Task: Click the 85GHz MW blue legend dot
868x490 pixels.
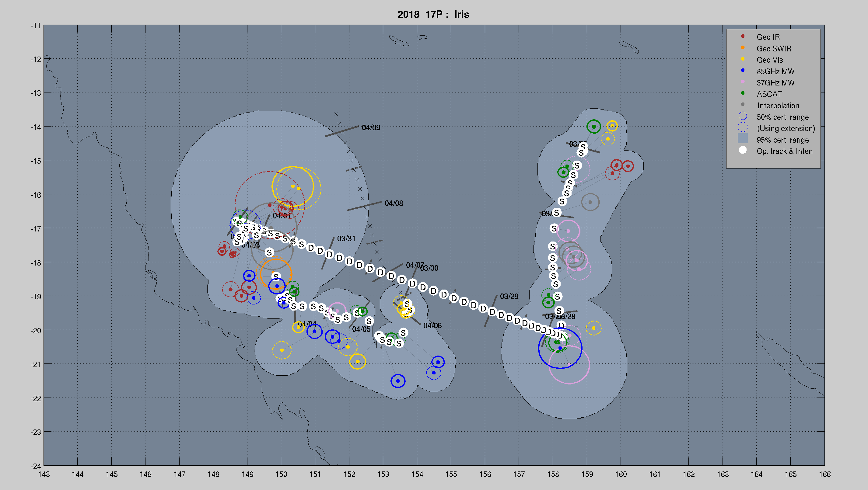Action: pos(743,70)
